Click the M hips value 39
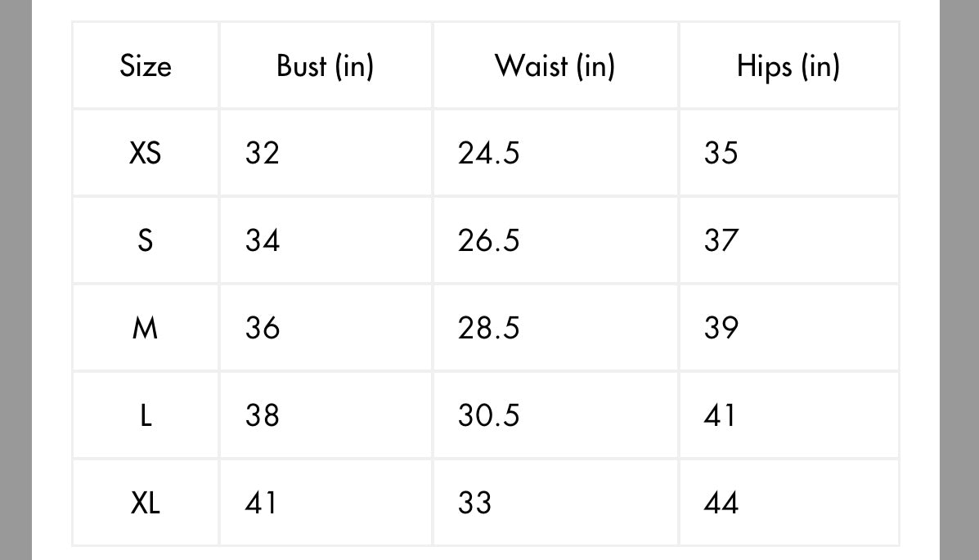Image resolution: width=979 pixels, height=560 pixels. (721, 328)
